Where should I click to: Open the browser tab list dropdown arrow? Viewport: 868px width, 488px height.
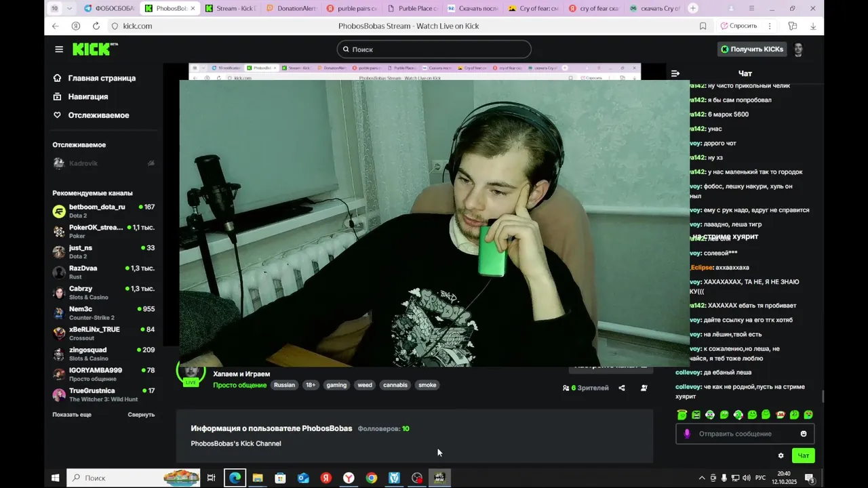[x=68, y=8]
